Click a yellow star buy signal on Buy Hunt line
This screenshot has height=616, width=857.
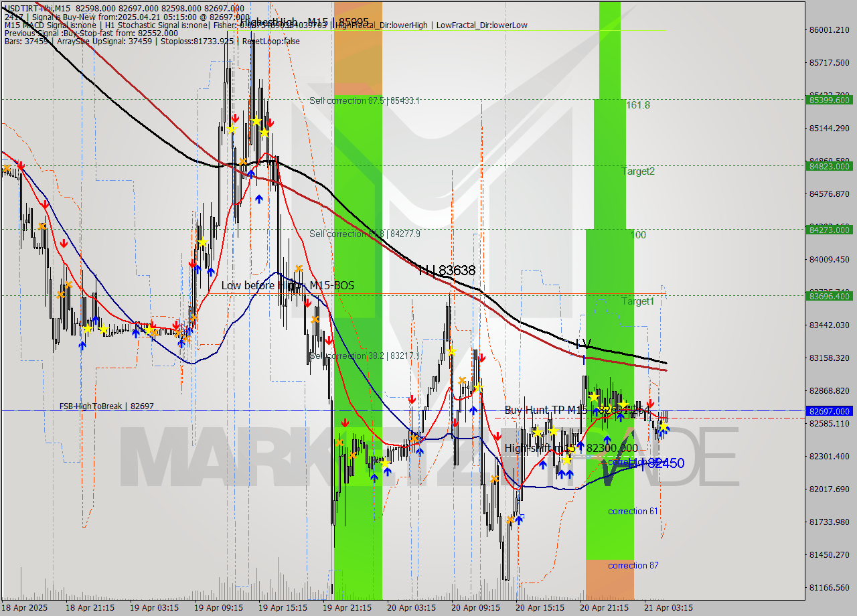tap(623, 404)
